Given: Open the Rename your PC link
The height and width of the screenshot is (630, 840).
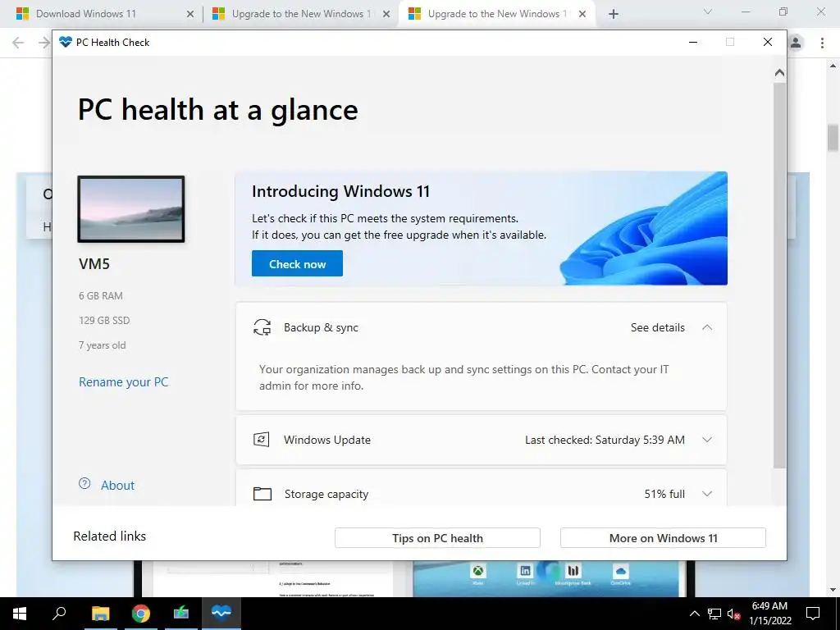Looking at the screenshot, I should click(124, 382).
